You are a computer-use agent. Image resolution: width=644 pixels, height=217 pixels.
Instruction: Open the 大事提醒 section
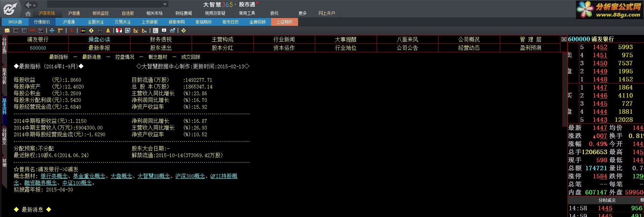(346, 40)
